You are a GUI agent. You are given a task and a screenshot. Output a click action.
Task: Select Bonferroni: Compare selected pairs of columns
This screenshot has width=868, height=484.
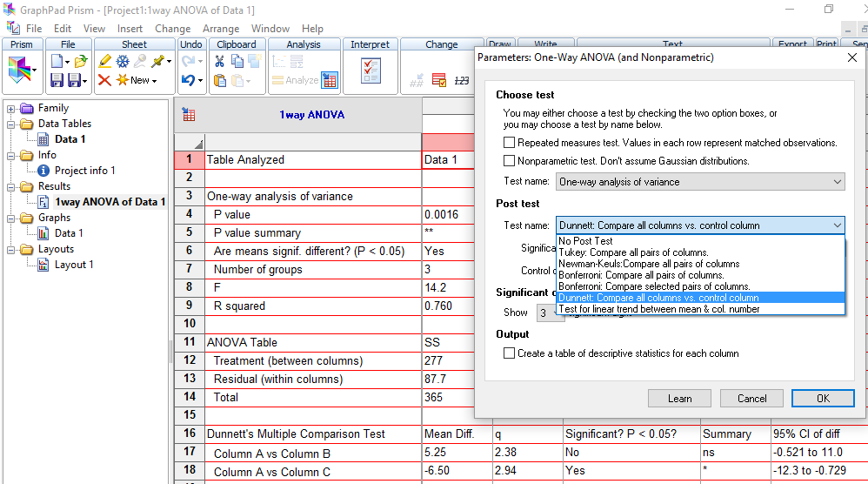tap(700, 286)
